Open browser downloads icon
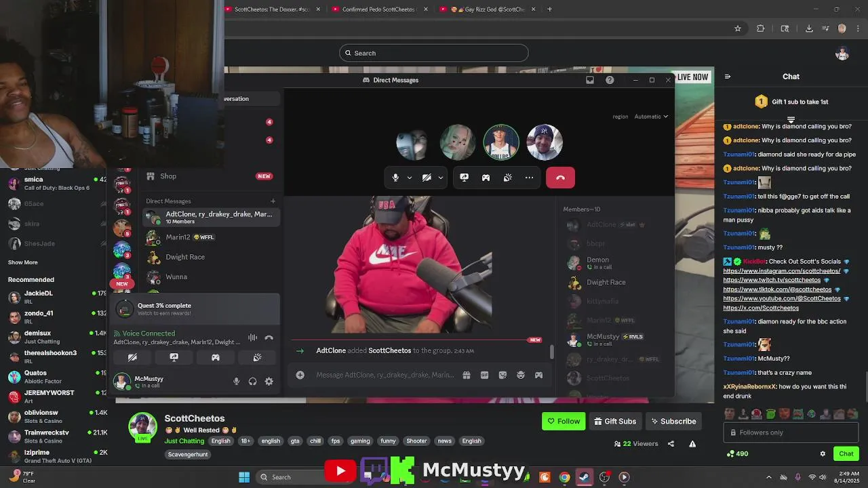The height and width of the screenshot is (488, 868). [809, 28]
